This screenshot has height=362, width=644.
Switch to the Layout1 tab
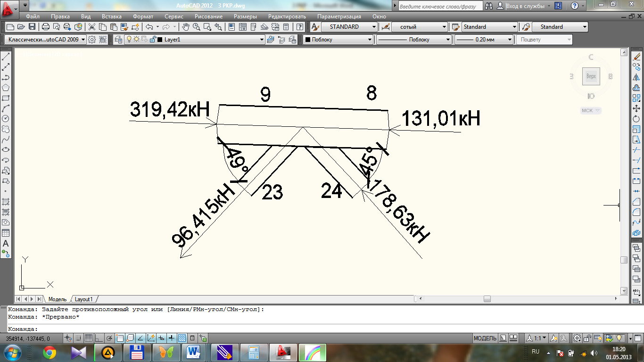pos(84,299)
